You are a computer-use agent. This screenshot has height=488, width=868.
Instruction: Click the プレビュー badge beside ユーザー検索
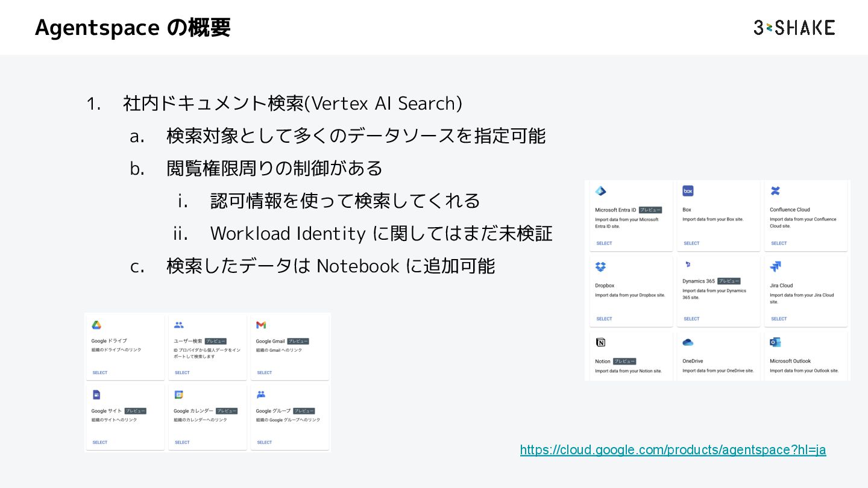(x=215, y=341)
